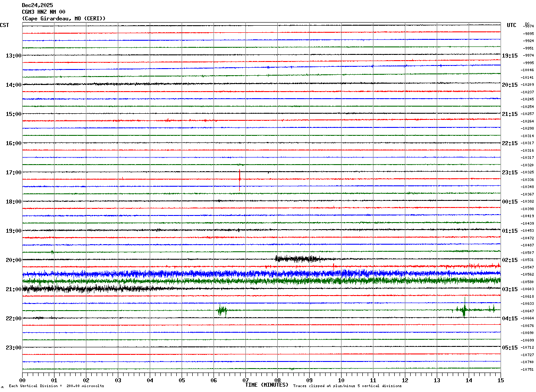Click the -10647 DC offset value
This screenshot has height=392, width=536.
(x=528, y=311)
